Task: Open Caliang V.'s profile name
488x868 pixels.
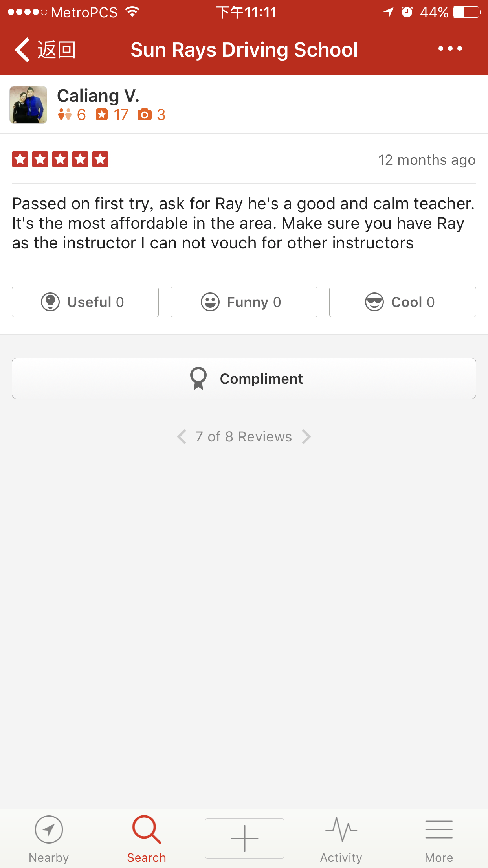Action: [98, 96]
